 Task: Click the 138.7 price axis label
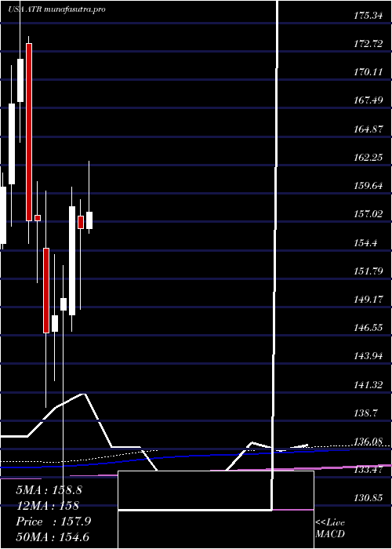tap(366, 413)
